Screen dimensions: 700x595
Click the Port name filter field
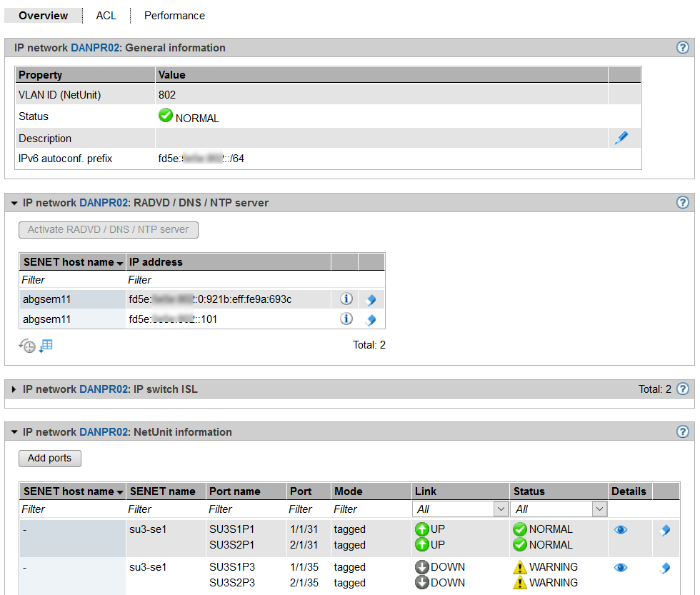click(245, 509)
